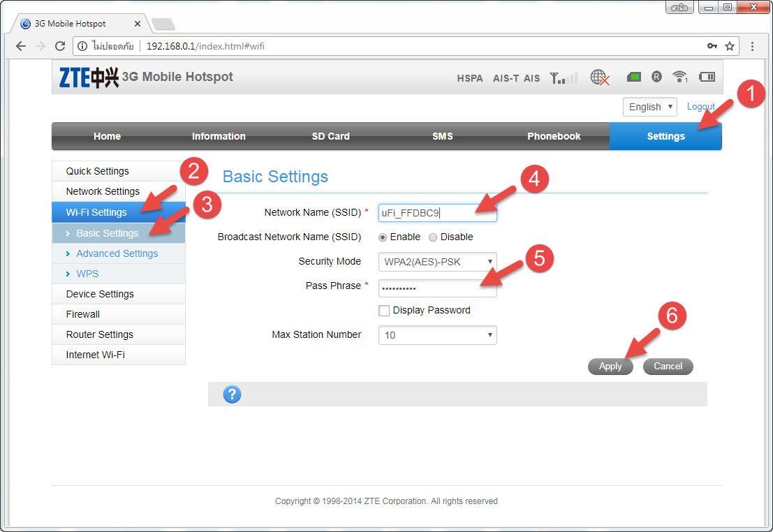Click the signal strength icon
This screenshot has width=773, height=532.
564,77
